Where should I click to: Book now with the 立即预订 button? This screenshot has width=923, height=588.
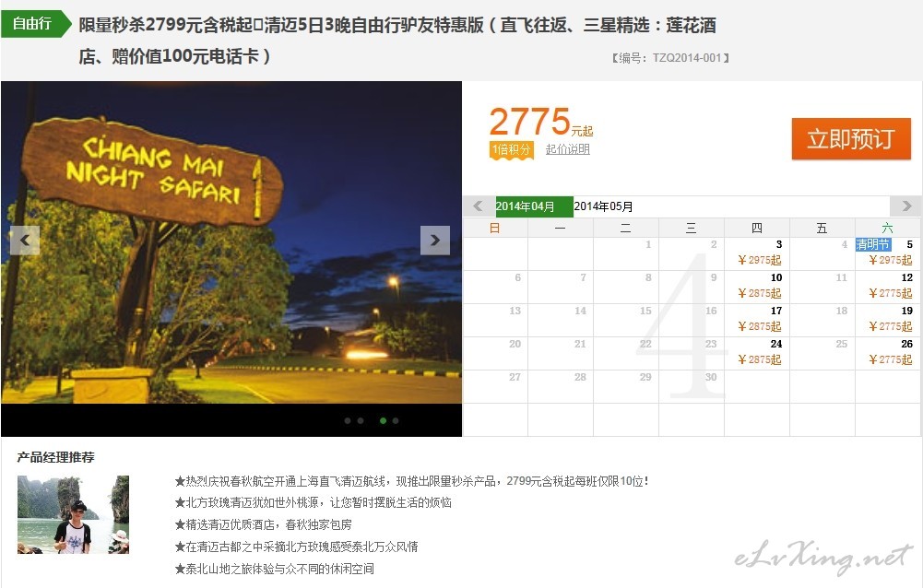pos(851,139)
